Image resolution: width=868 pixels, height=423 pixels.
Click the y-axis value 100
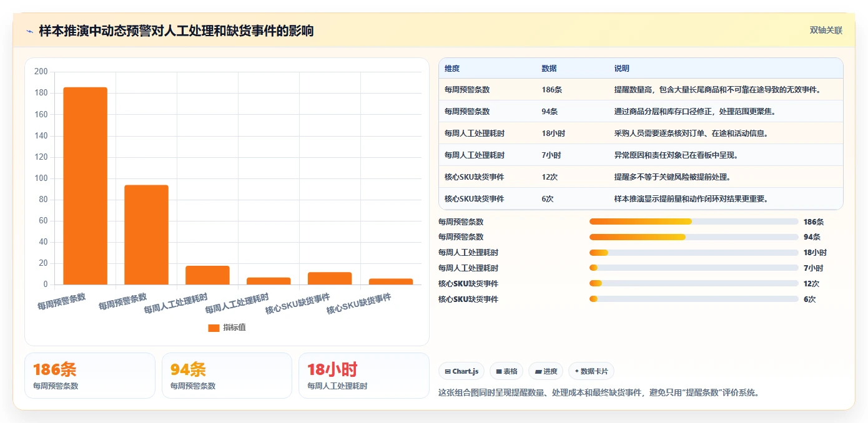[41, 178]
